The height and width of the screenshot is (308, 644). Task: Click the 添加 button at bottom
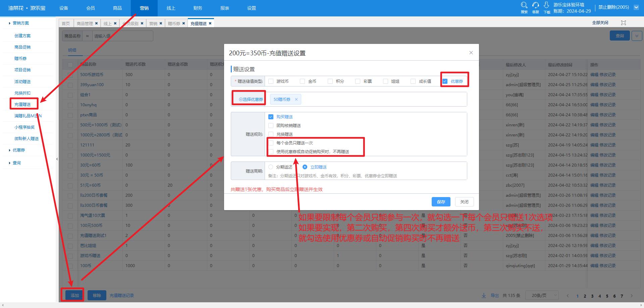[74, 295]
